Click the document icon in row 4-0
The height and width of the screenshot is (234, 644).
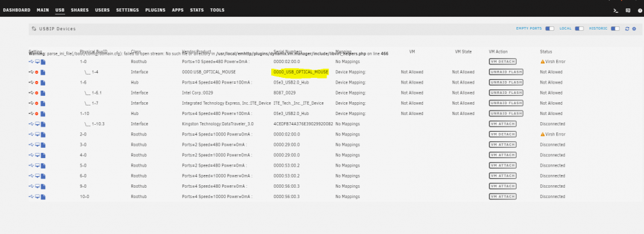point(43,155)
